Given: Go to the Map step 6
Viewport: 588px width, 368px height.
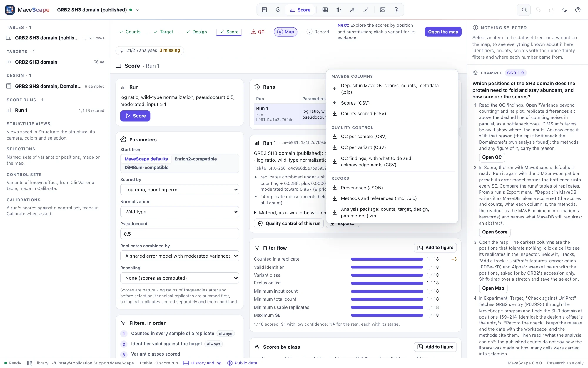Looking at the screenshot, I should point(285,32).
